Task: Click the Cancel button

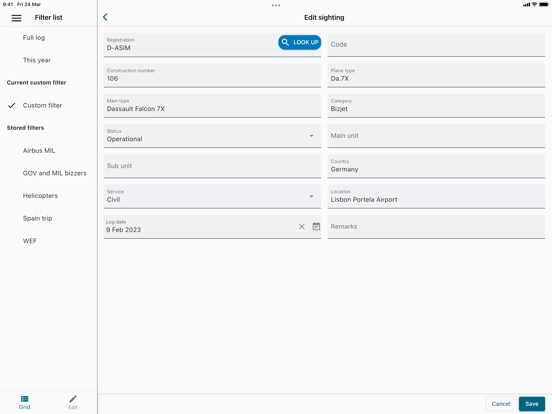Action: (x=501, y=404)
